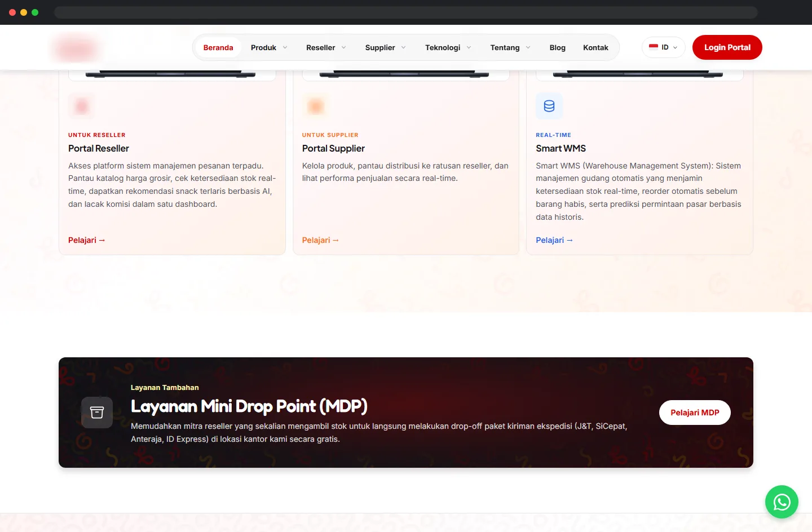This screenshot has width=812, height=532.
Task: Click the blurred site logo
Action: click(x=76, y=48)
